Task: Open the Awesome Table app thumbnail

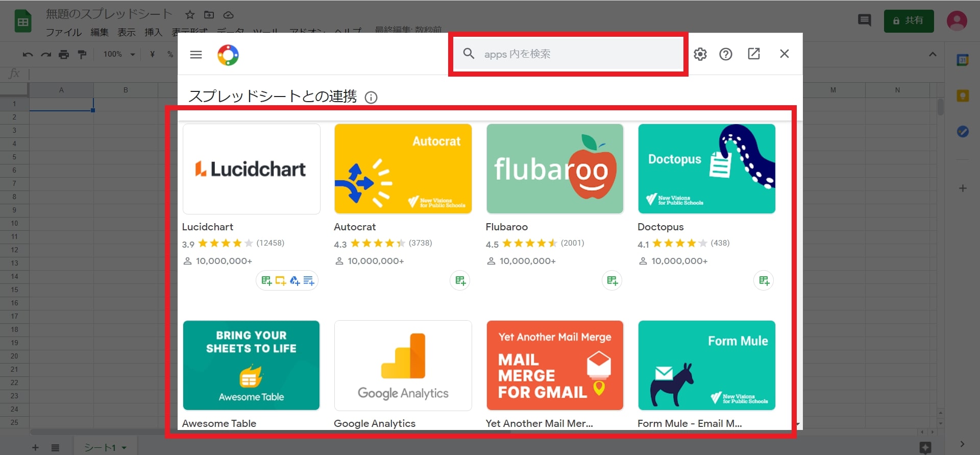Action: pos(251,366)
